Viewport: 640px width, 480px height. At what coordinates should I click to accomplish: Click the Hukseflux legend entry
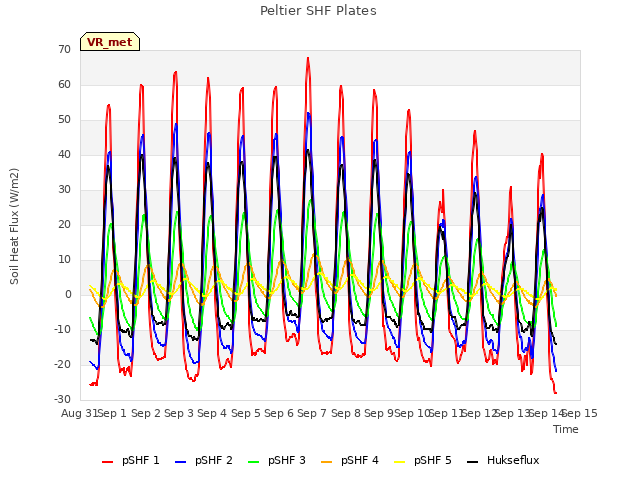503,460
